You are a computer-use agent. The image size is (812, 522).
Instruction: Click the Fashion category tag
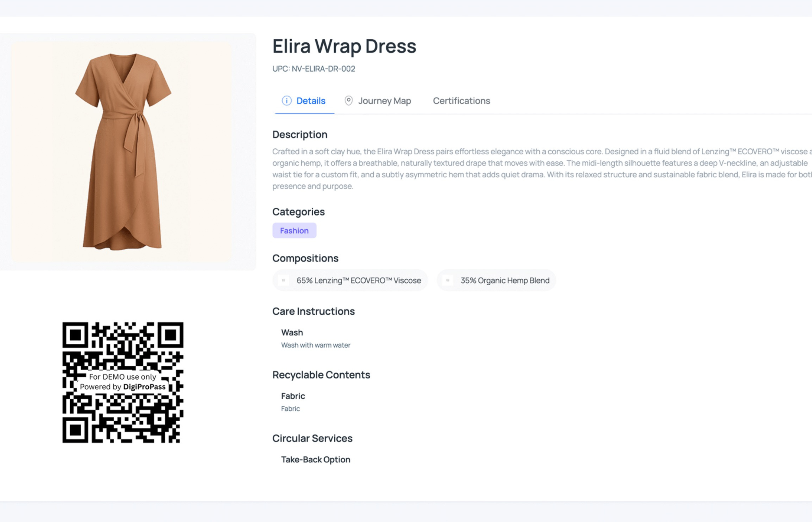coord(294,230)
